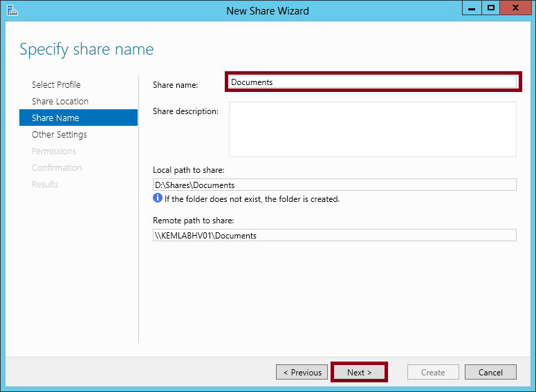Click into the Share description box
Viewport: 536px width, 392px height.
373,129
